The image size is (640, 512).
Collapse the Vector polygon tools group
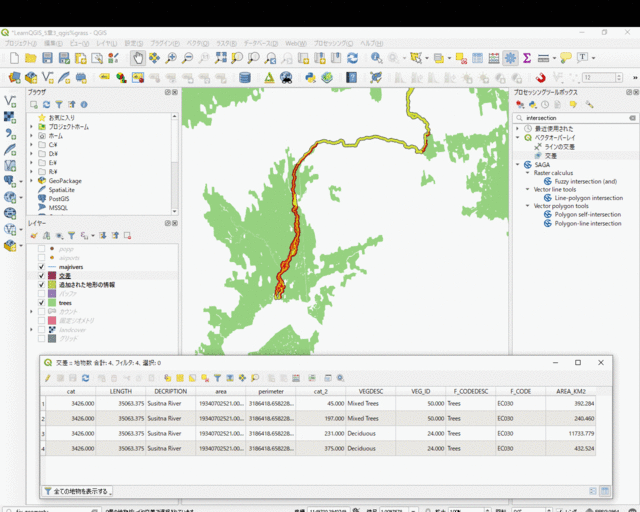pos(527,206)
